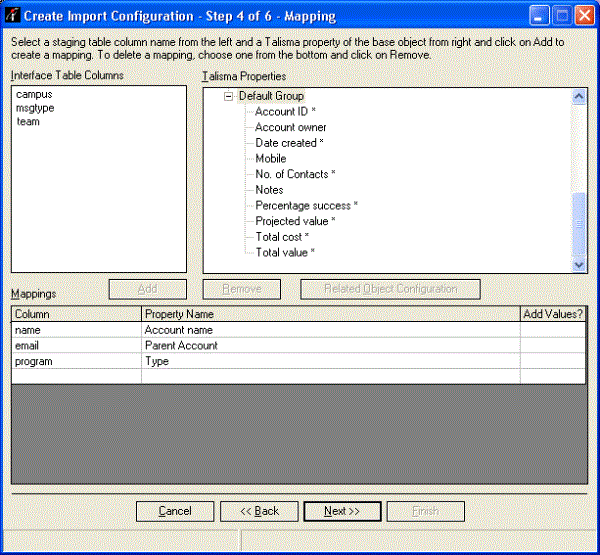Select the Notes property
This screenshot has height=555, width=600.
pos(269,190)
